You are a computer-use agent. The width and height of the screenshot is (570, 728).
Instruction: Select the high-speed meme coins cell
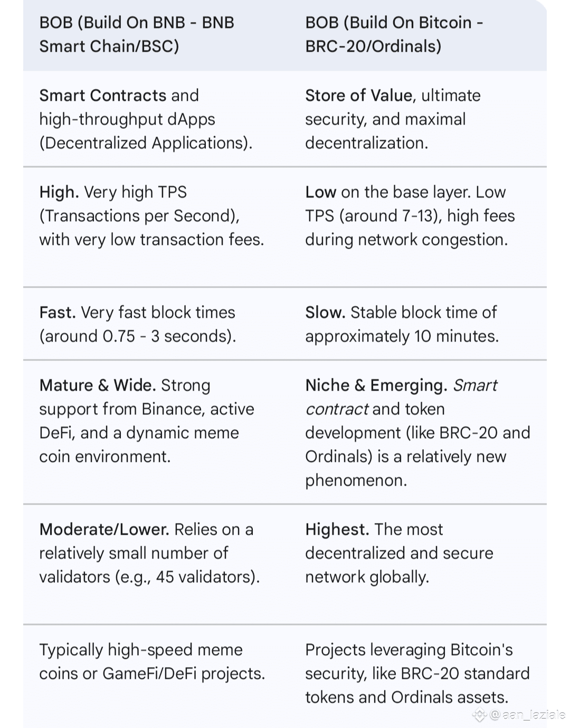(152, 661)
